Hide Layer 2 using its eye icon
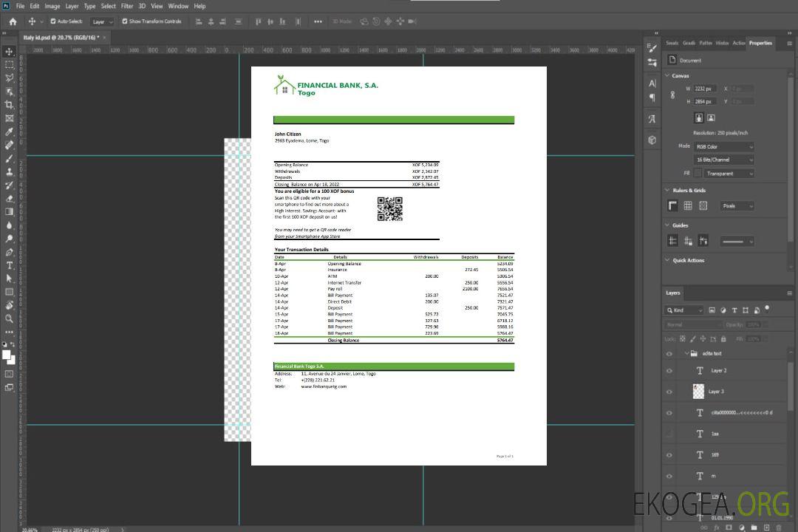Image resolution: width=798 pixels, height=532 pixels. tap(669, 371)
